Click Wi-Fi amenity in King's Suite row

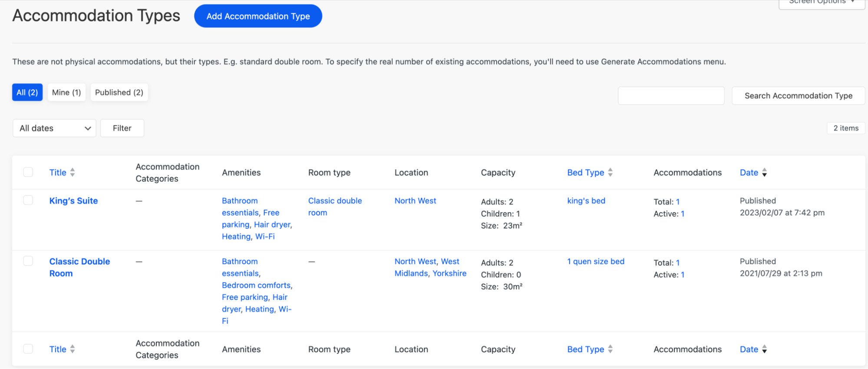(x=265, y=236)
